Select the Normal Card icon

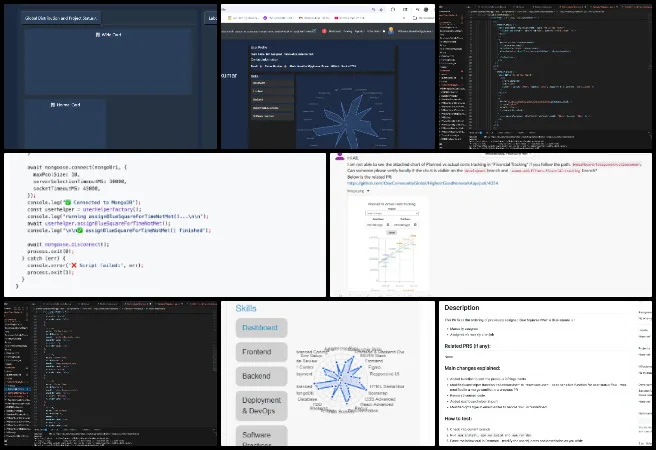53,105
